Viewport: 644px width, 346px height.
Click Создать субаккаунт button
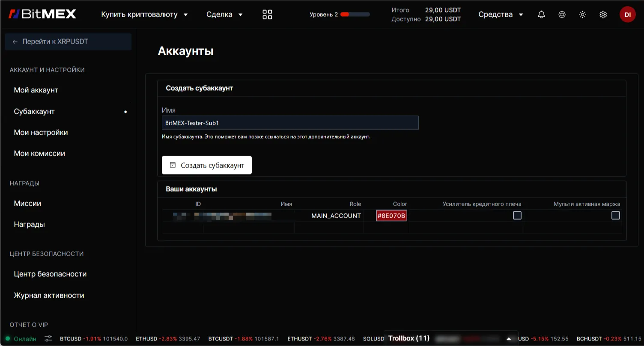coord(207,165)
